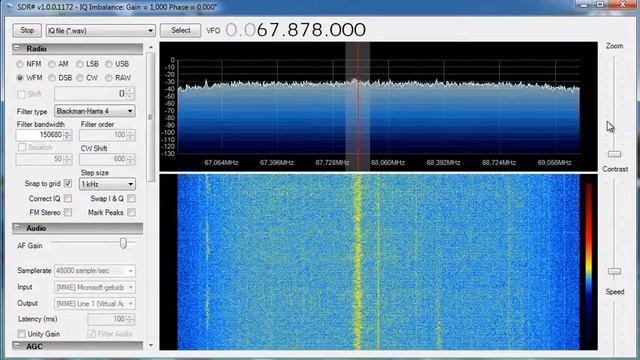Collapse the Radio panel section

coord(17,49)
